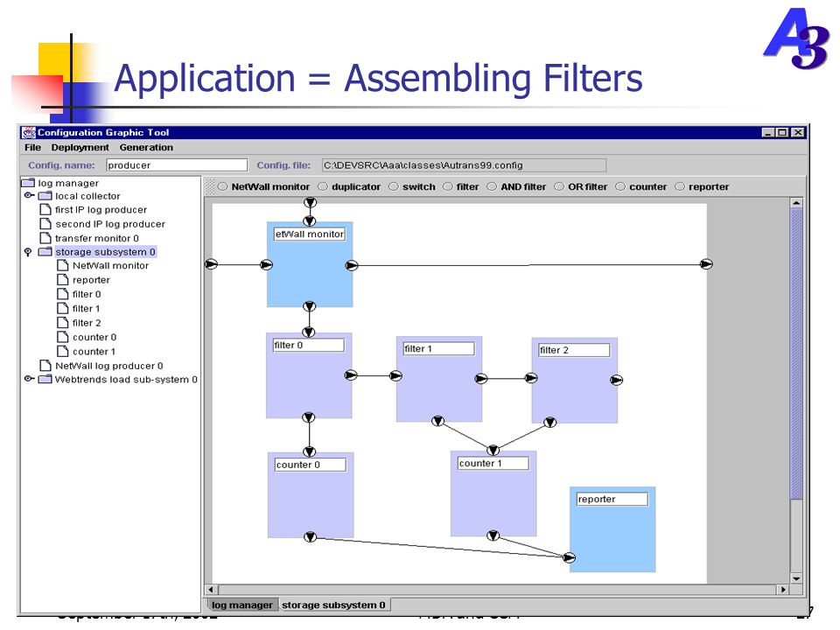Image resolution: width=840 pixels, height=630 pixels.
Task: Click the second IP log producer document icon
Action: pos(45,223)
